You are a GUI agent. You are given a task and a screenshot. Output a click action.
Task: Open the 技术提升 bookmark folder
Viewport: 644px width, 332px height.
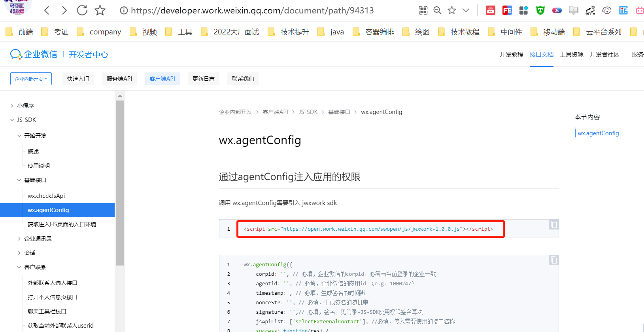pyautogui.click(x=289, y=32)
